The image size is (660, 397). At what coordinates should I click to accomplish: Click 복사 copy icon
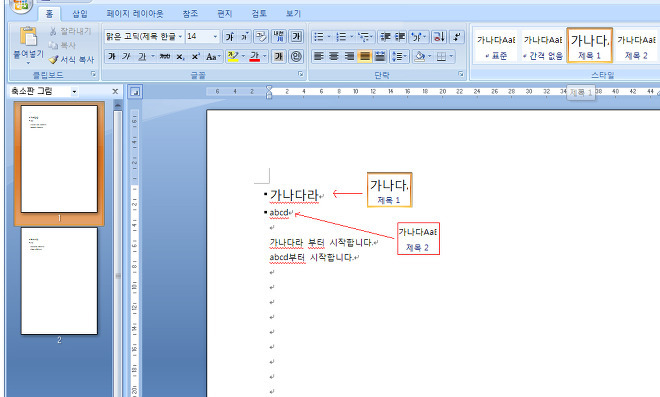pos(53,45)
